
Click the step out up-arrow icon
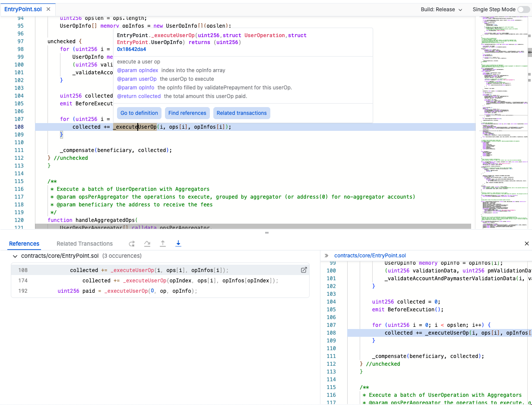(163, 244)
